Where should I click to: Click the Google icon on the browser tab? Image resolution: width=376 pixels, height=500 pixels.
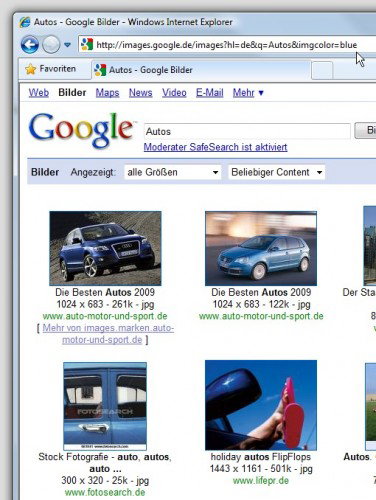(x=100, y=70)
